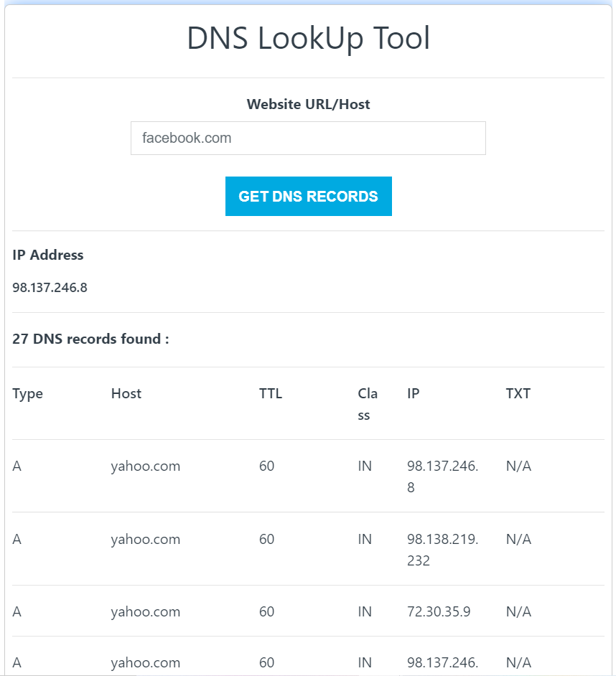Screen dimensions: 616x676
Task: Click the Host column header
Action: tap(126, 393)
